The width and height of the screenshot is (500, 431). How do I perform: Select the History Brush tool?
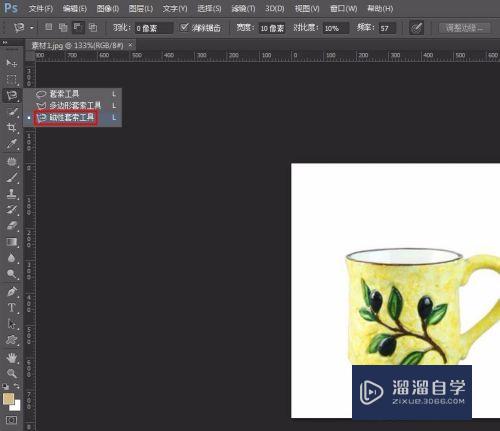click(11, 210)
